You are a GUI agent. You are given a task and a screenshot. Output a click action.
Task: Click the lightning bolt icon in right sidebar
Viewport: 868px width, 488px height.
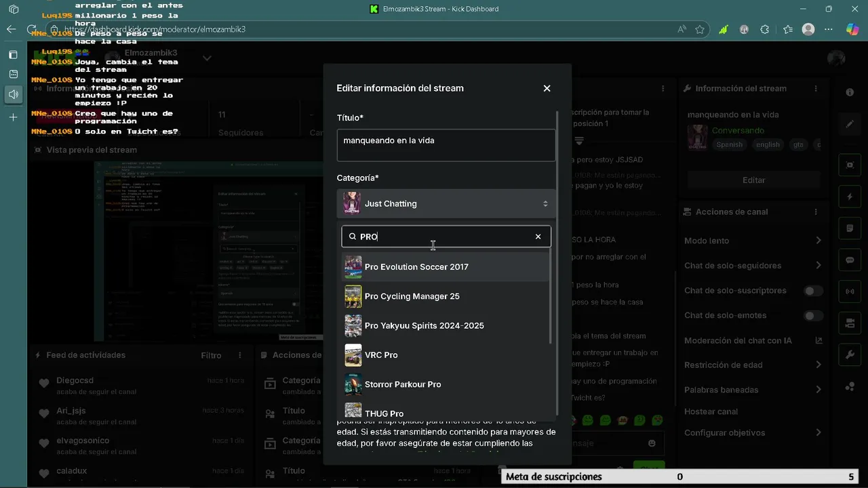(x=850, y=197)
